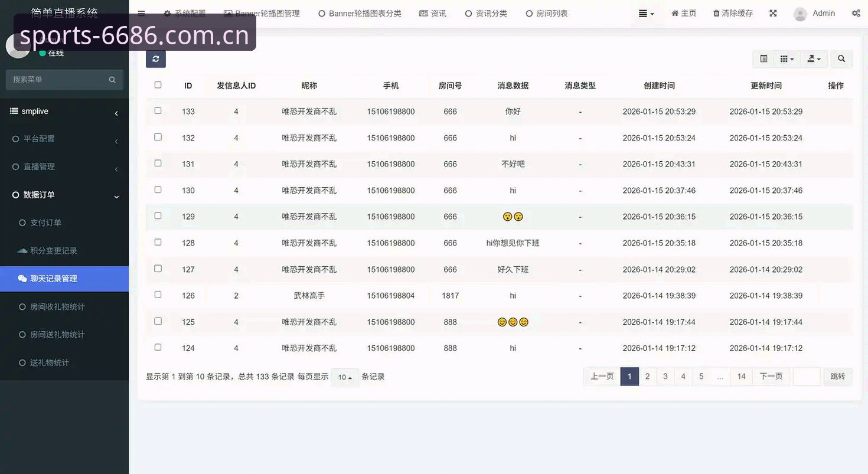Expand the 直播管理 menu

coord(64,167)
